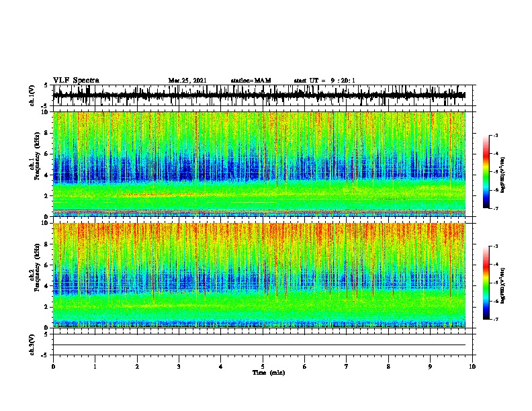Click the "station=MAM" header label
This screenshot has height=411, width=532.
click(x=251, y=81)
